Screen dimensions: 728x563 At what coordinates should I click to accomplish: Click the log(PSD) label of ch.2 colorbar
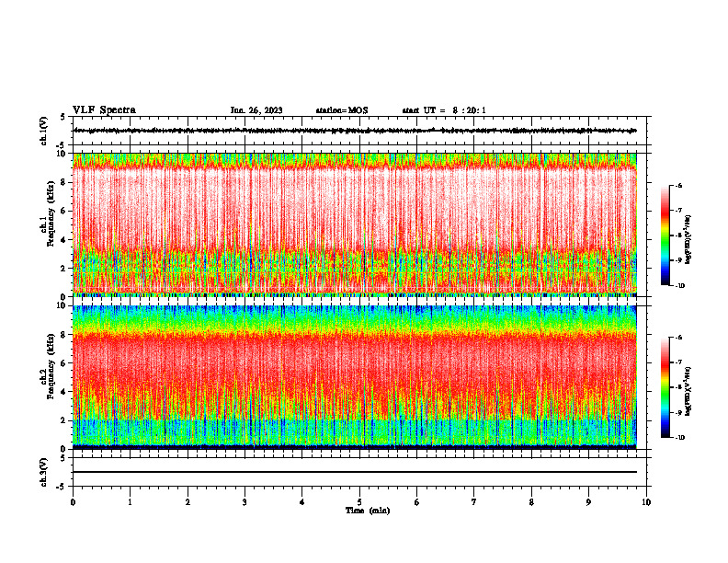[688, 391]
